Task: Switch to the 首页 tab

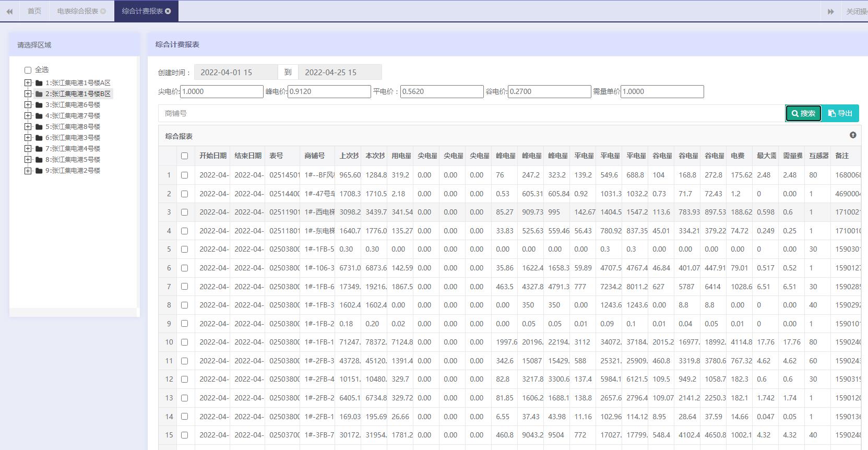Action: coord(34,11)
